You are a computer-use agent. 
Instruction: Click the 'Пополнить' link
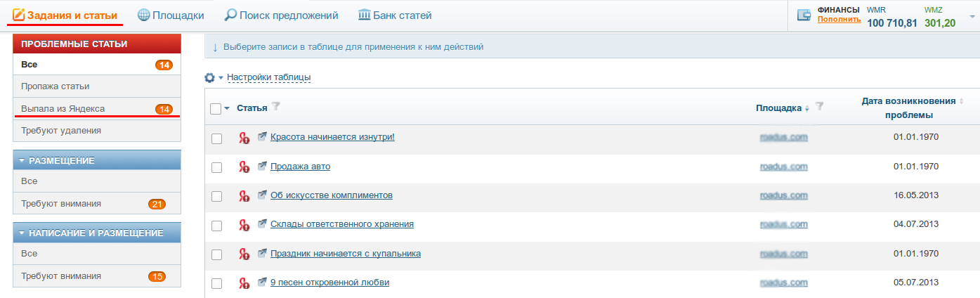(x=839, y=20)
